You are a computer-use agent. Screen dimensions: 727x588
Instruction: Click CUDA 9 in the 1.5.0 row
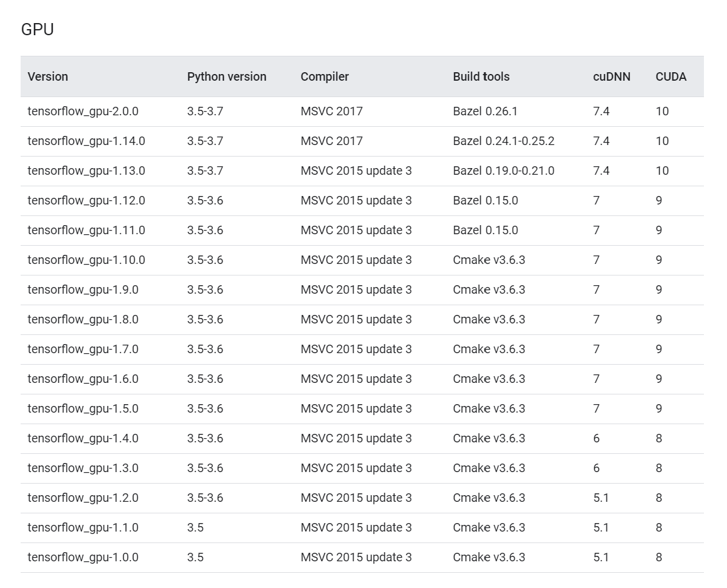(x=659, y=408)
